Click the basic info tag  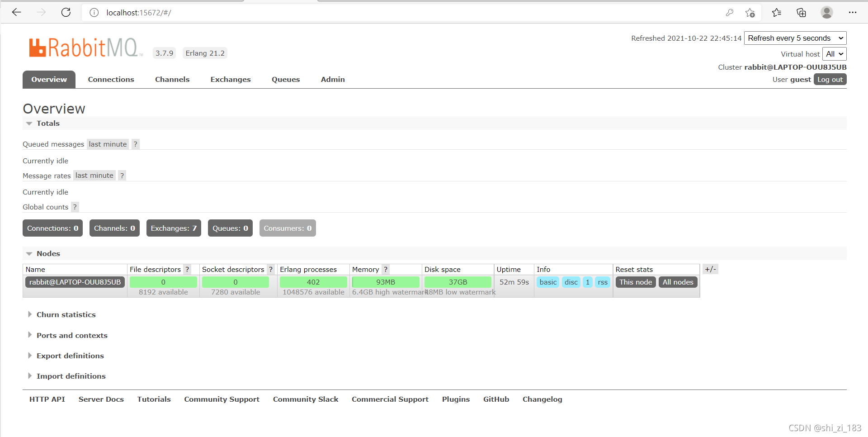pos(548,282)
